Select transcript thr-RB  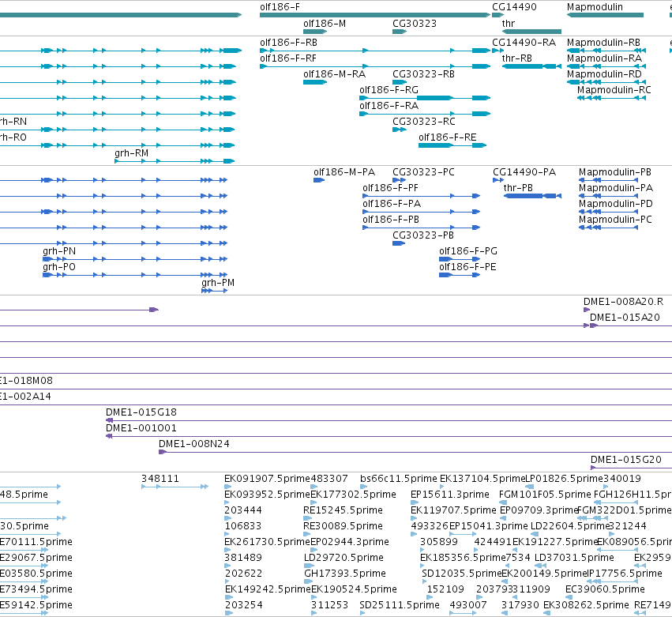[517, 58]
